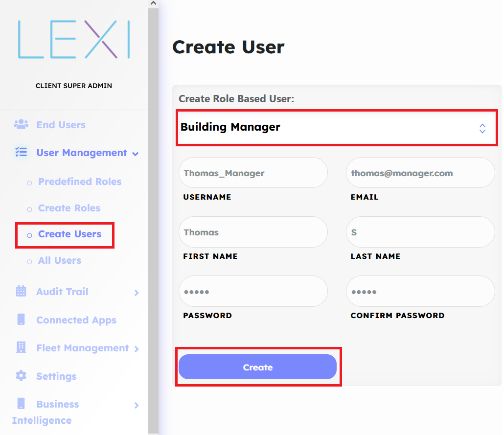Collapse the User Management section chevron
The image size is (504, 435).
coord(136,154)
